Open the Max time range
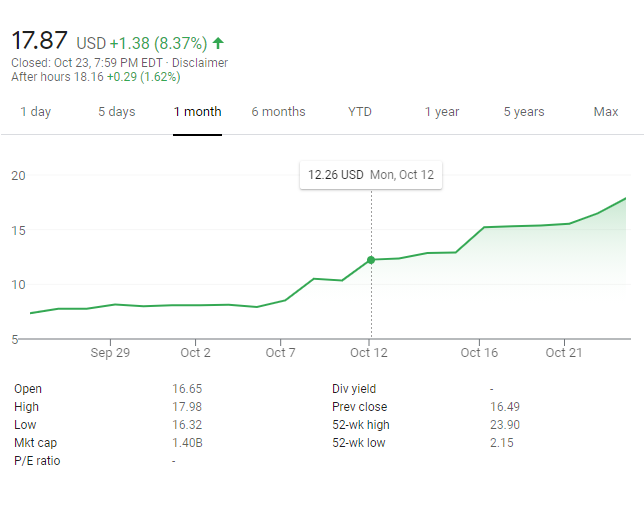Image resolution: width=644 pixels, height=511 pixels. point(605,112)
